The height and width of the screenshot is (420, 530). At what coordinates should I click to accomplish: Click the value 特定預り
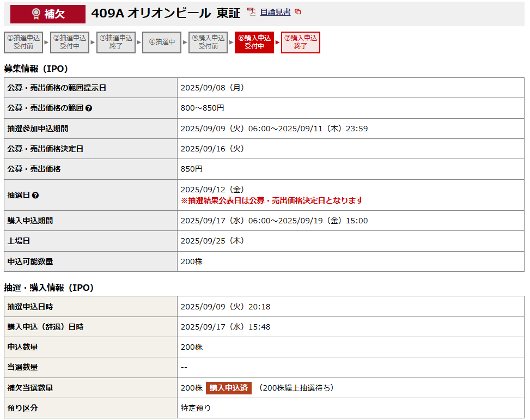pyautogui.click(x=196, y=408)
